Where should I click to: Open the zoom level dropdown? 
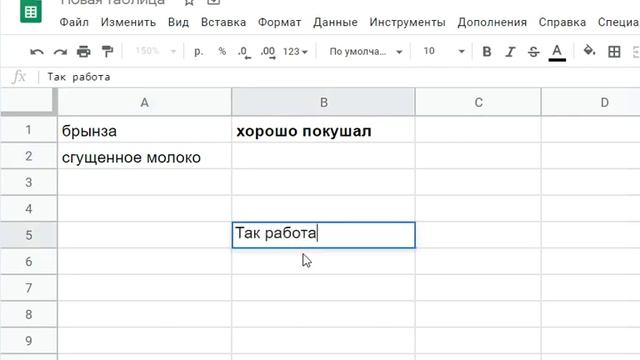point(155,51)
